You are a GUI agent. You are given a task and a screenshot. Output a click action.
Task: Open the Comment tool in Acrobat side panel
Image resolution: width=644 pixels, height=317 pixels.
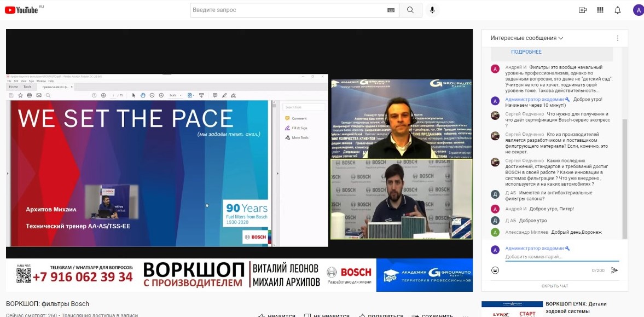296,118
